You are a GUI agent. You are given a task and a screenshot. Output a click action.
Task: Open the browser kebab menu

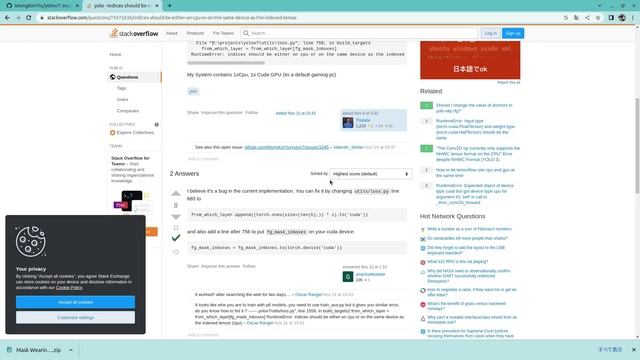633,18
